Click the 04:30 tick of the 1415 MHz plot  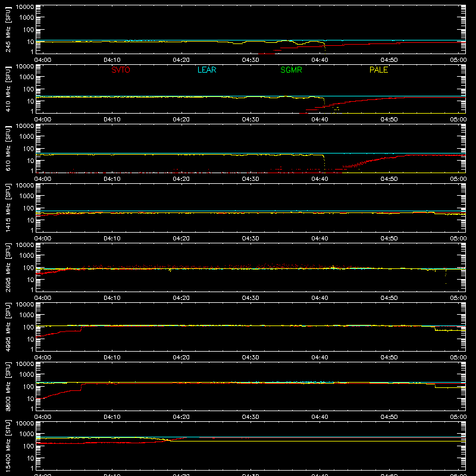(250, 239)
